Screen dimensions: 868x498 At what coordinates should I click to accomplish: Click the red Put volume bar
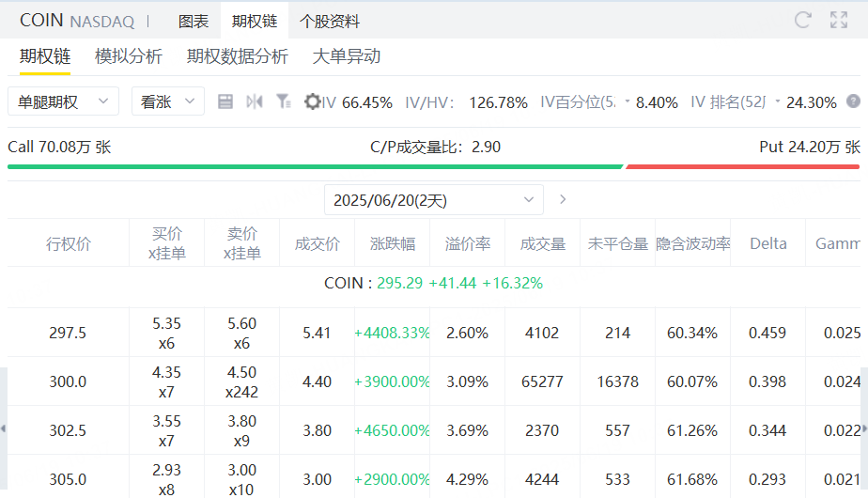coord(742,166)
